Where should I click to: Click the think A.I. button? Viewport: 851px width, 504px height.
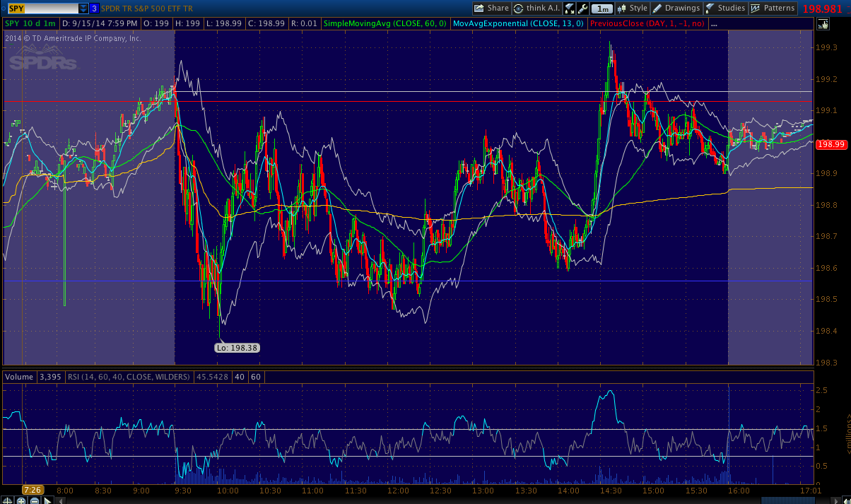[535, 8]
